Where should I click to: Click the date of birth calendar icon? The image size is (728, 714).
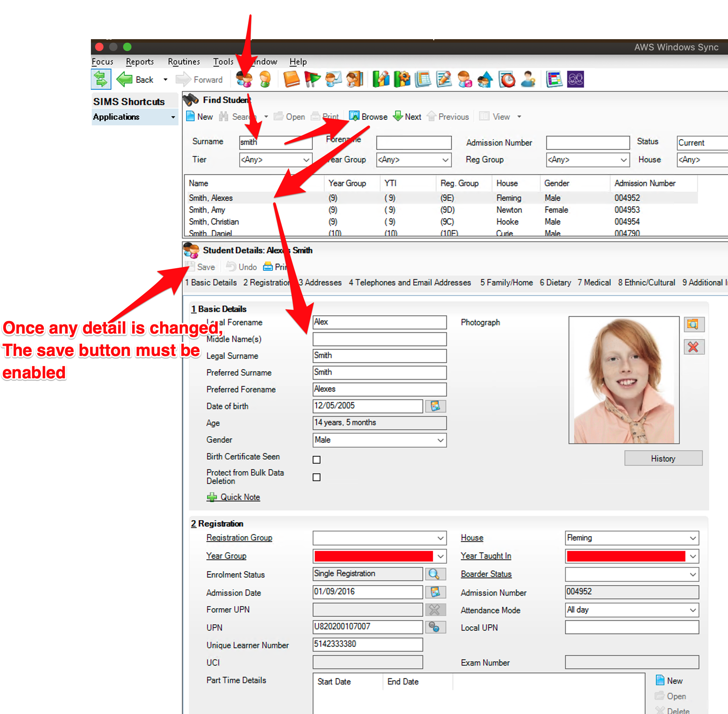click(x=435, y=406)
